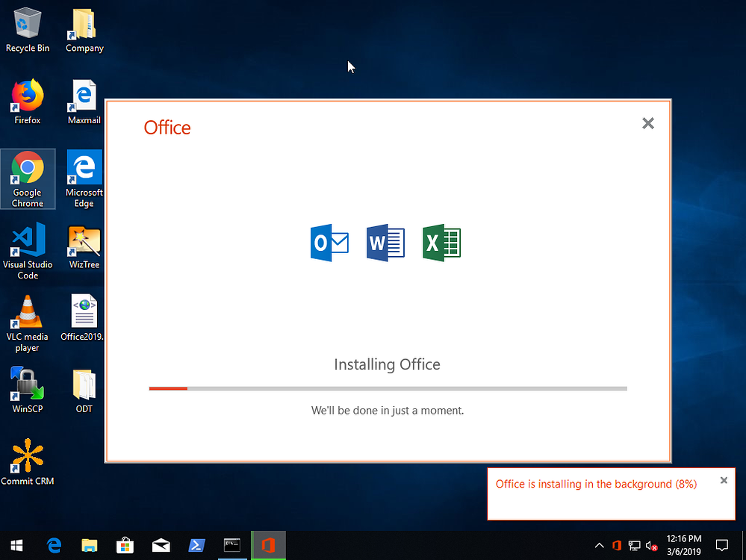Dismiss the Office installing background notification
Screen dimensions: 746x560
coord(723,480)
